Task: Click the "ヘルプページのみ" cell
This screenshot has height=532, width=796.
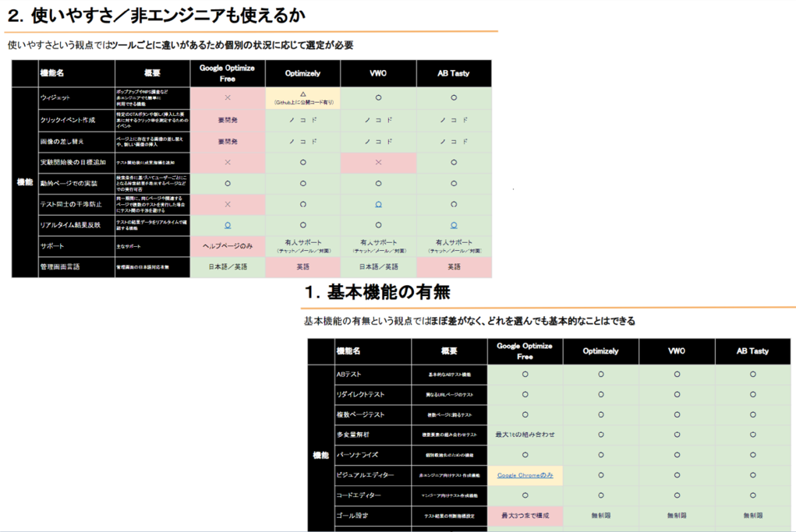Action: pyautogui.click(x=228, y=246)
